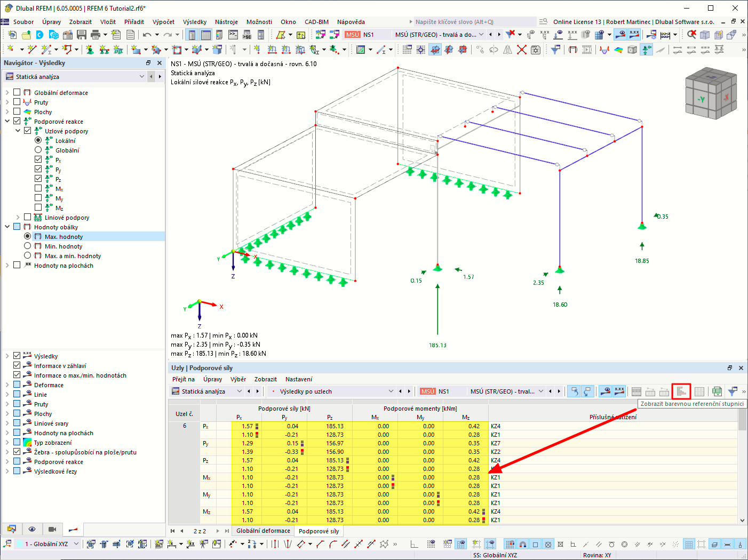
Task: Select the Max. a min. hodnoty radio button
Action: point(27,255)
